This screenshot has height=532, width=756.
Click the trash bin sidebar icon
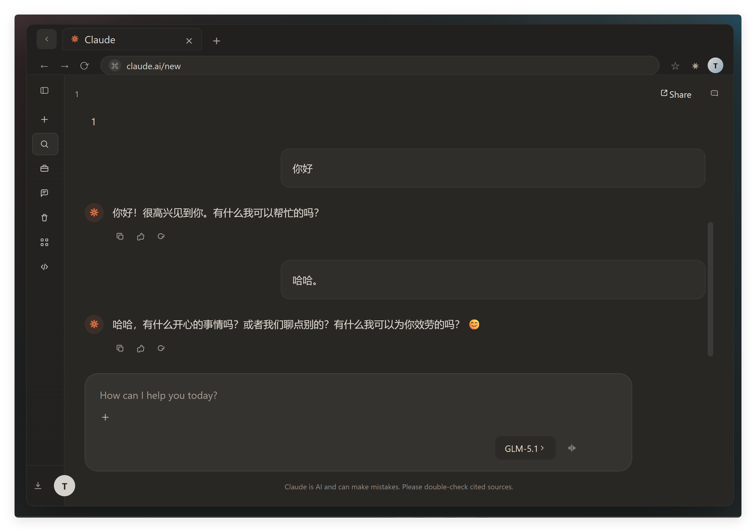tap(44, 217)
